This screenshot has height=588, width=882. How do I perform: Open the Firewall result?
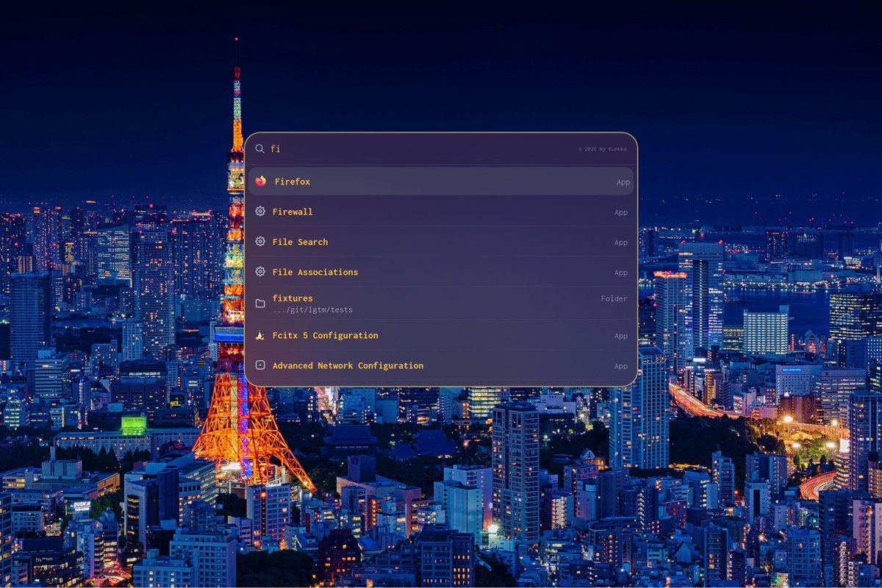pos(441,212)
